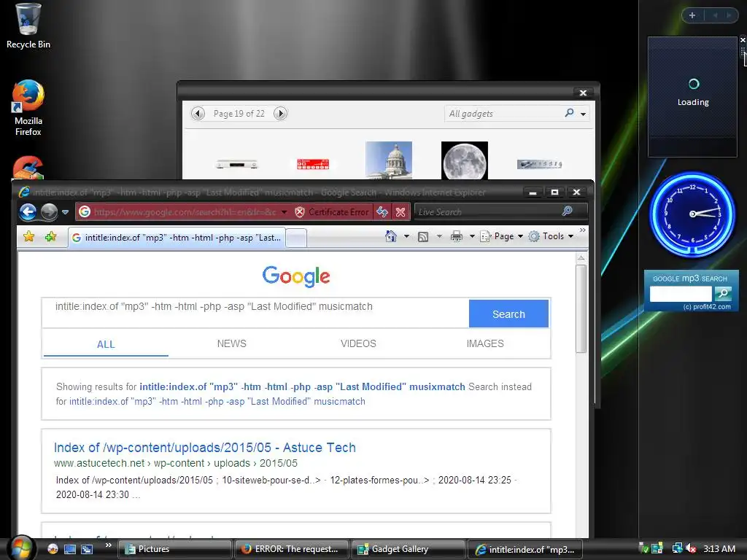The width and height of the screenshot is (747, 560).
Task: Open the Windows Start orb
Action: click(x=20, y=548)
